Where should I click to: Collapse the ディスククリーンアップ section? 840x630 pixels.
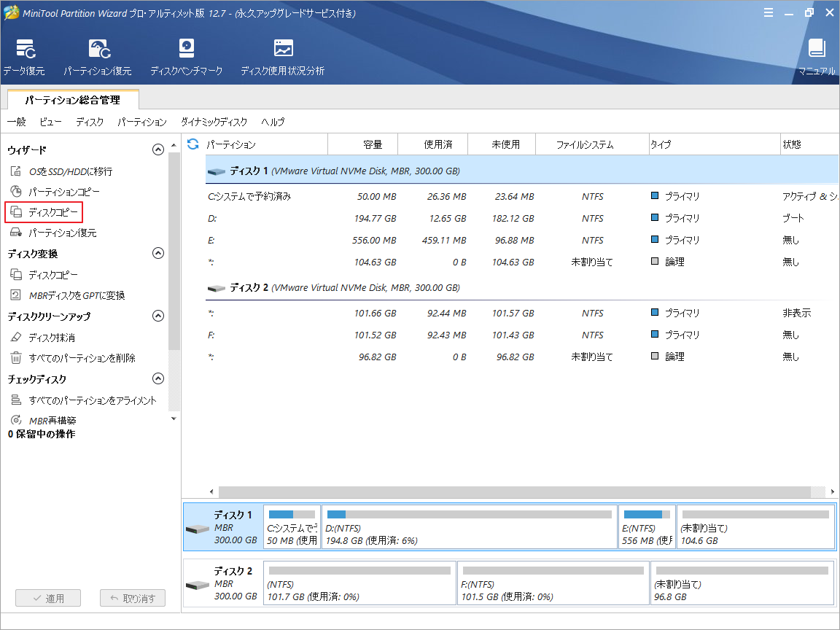(x=157, y=316)
